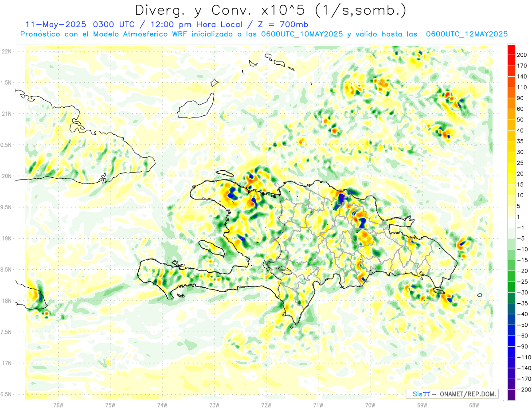Click the title "Diverg. y Conv. x10^5 (1/s,somb.)"
532x411 pixels.
tap(270, 10)
